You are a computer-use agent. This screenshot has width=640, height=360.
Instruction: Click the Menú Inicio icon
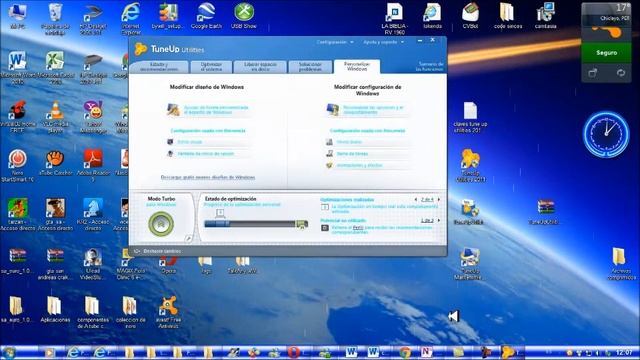tap(329, 142)
